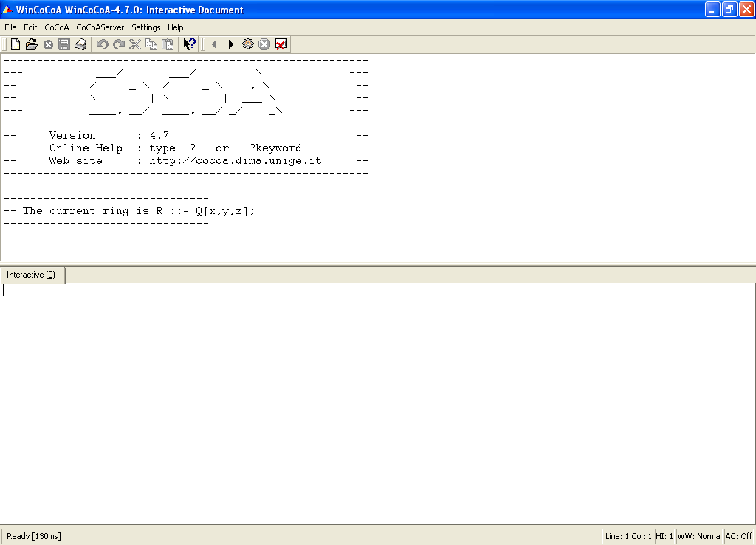Click the 'Online Help' output line

coord(175,148)
